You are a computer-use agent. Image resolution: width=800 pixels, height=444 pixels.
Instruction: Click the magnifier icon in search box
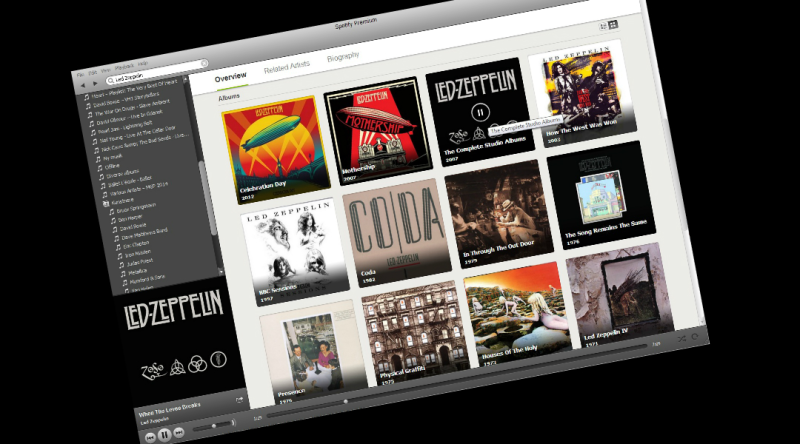tap(110, 81)
